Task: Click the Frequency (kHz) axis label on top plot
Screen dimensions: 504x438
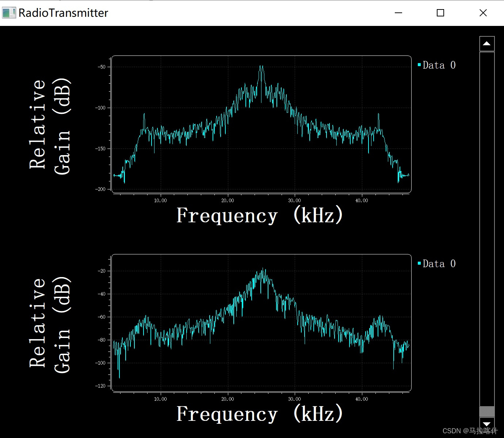Action: (260, 215)
